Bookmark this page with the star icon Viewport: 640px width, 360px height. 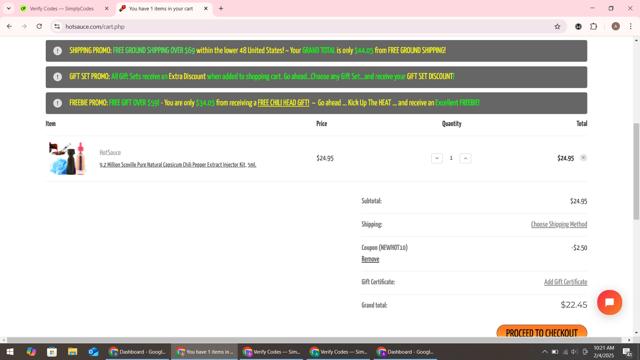click(557, 27)
